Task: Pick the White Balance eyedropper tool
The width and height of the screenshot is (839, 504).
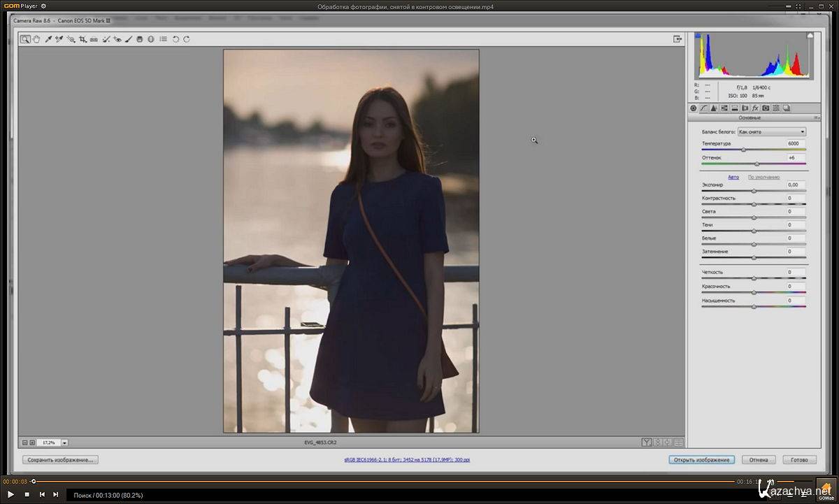Action: tap(48, 39)
